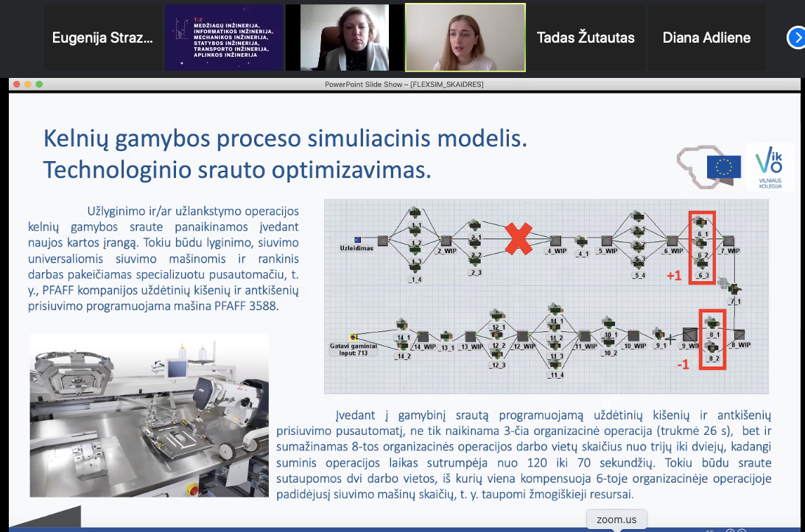Select Tadas Žutautas participant tile
Screen dimensions: 805x532
[586, 38]
